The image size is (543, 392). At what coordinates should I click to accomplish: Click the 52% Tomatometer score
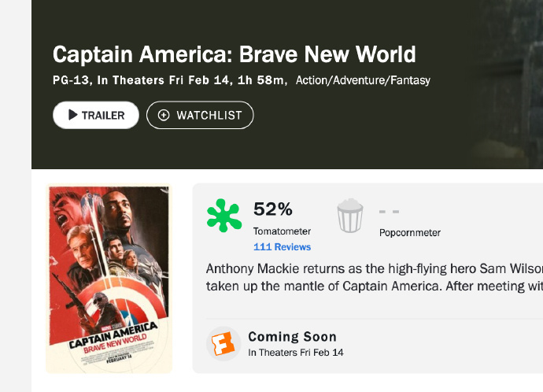(x=272, y=209)
